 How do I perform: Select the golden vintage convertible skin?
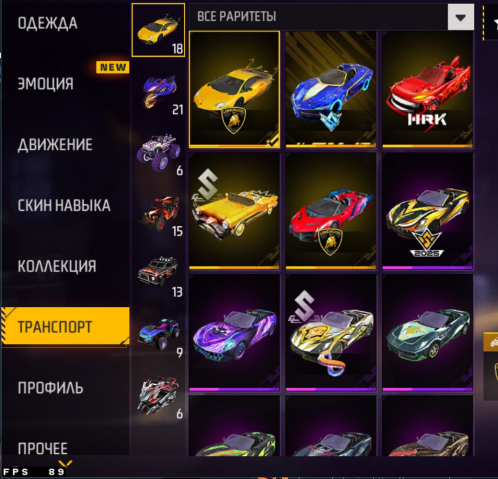235,211
